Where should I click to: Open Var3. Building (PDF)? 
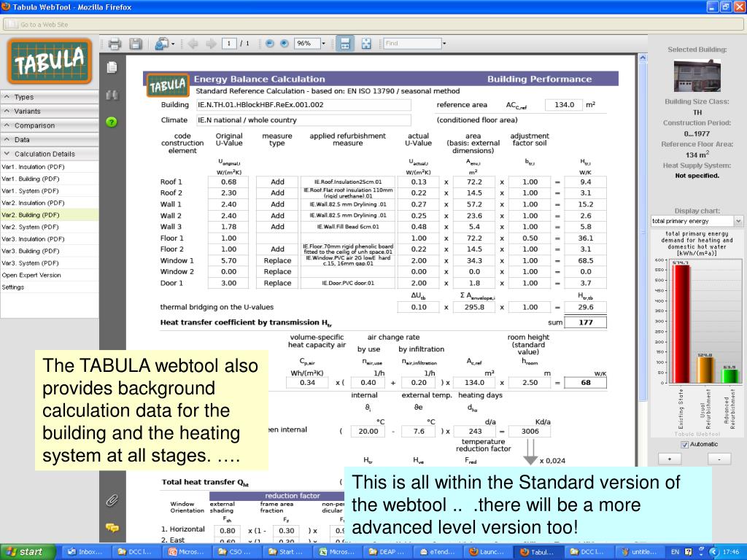click(x=31, y=251)
